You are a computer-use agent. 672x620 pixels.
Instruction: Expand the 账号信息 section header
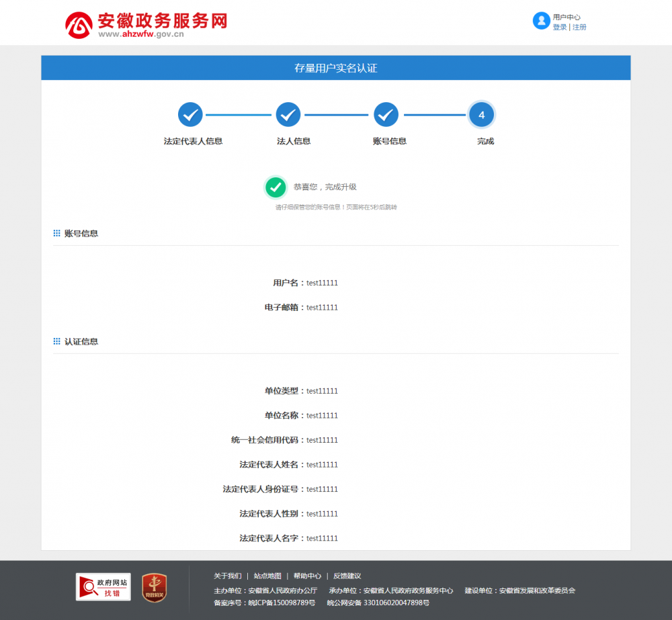(x=83, y=233)
